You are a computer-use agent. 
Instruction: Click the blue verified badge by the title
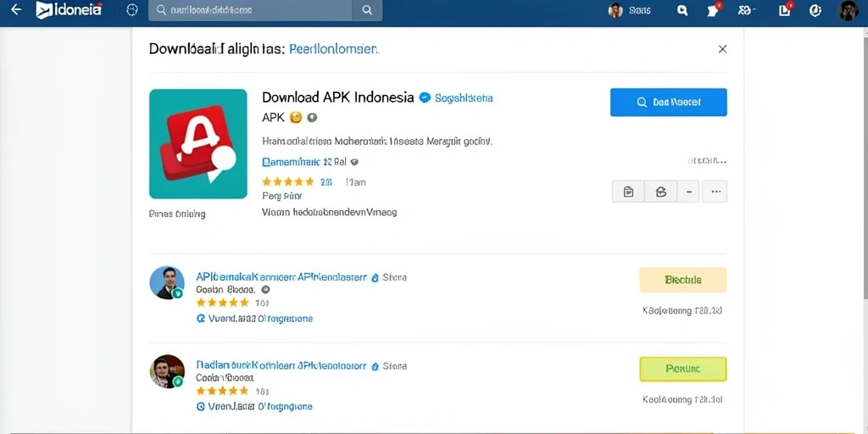425,98
